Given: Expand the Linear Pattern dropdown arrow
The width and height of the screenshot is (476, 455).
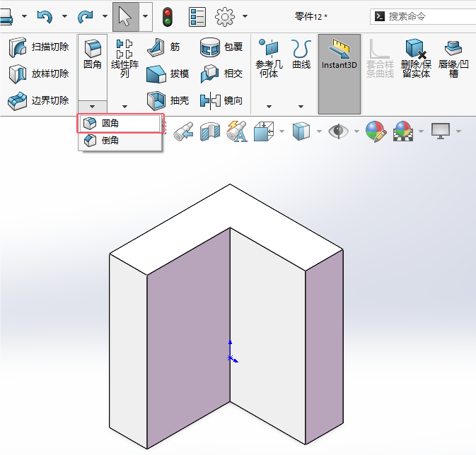Looking at the screenshot, I should [x=124, y=107].
